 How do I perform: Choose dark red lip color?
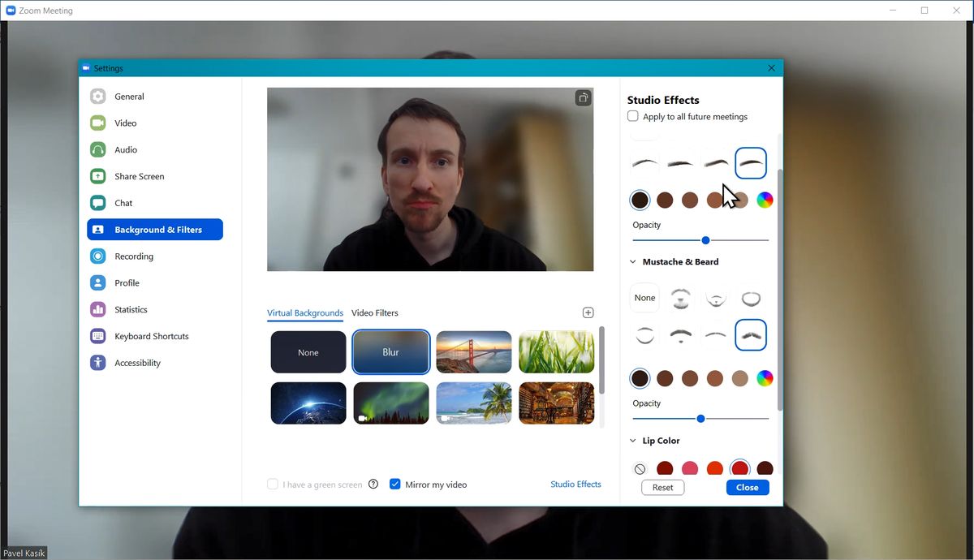[x=665, y=469]
